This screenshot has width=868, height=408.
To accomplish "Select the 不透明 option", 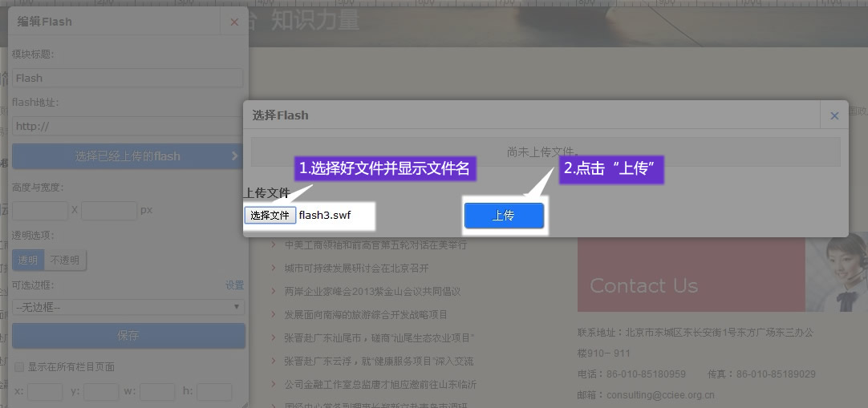I will point(66,260).
